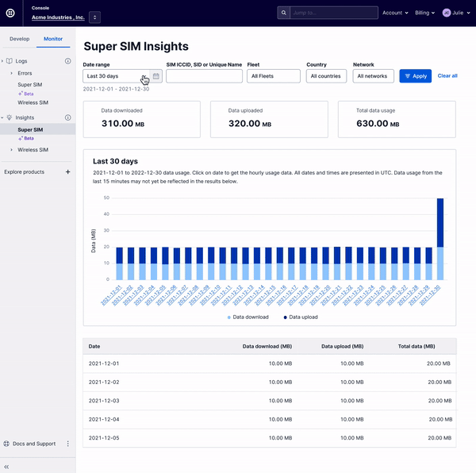Click the tall 2021-12-30 bar in chart
Image resolution: width=476 pixels, height=473 pixels.
pos(440,238)
